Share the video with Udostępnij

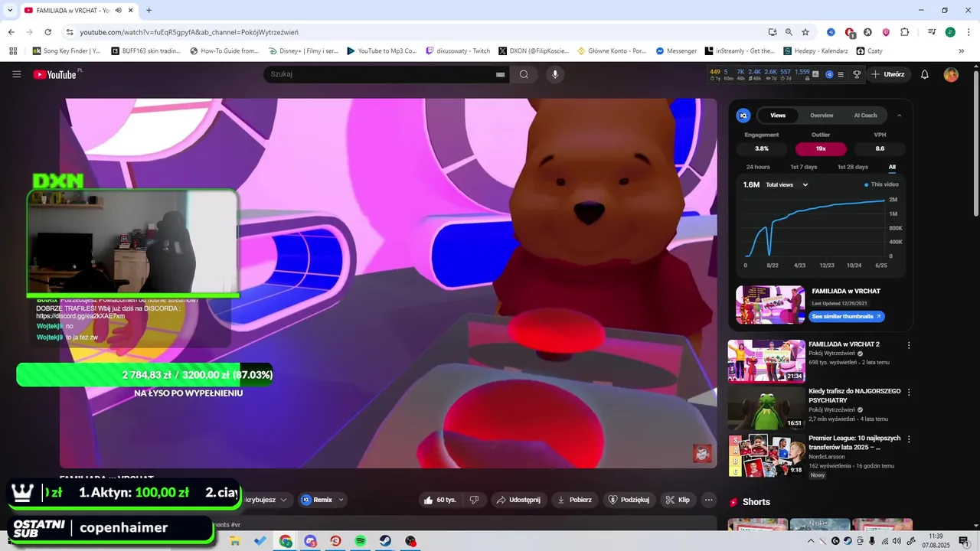pos(518,500)
